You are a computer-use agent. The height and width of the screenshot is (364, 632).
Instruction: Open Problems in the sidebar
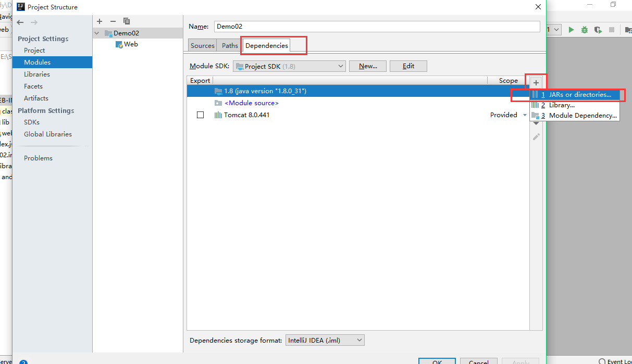tap(38, 158)
